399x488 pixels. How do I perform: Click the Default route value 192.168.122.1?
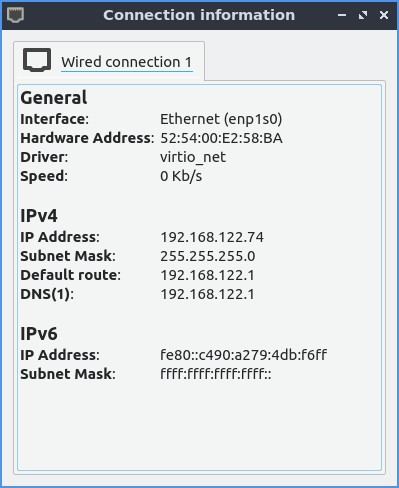(x=207, y=275)
